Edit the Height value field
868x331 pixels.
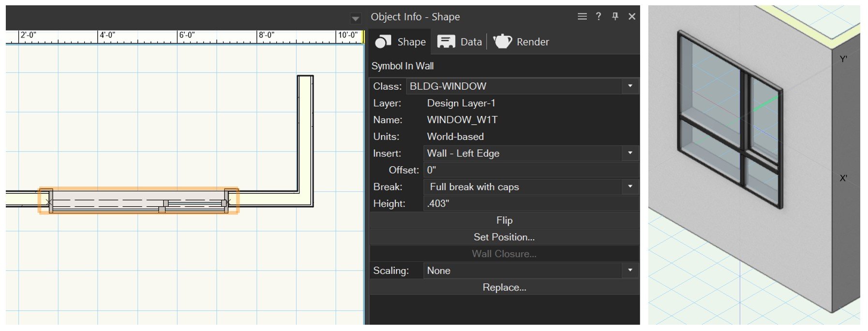530,203
